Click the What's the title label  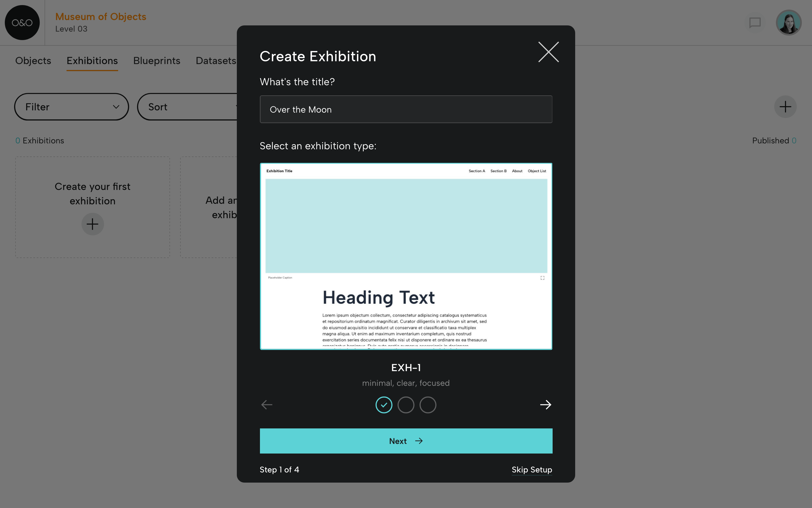tap(297, 82)
